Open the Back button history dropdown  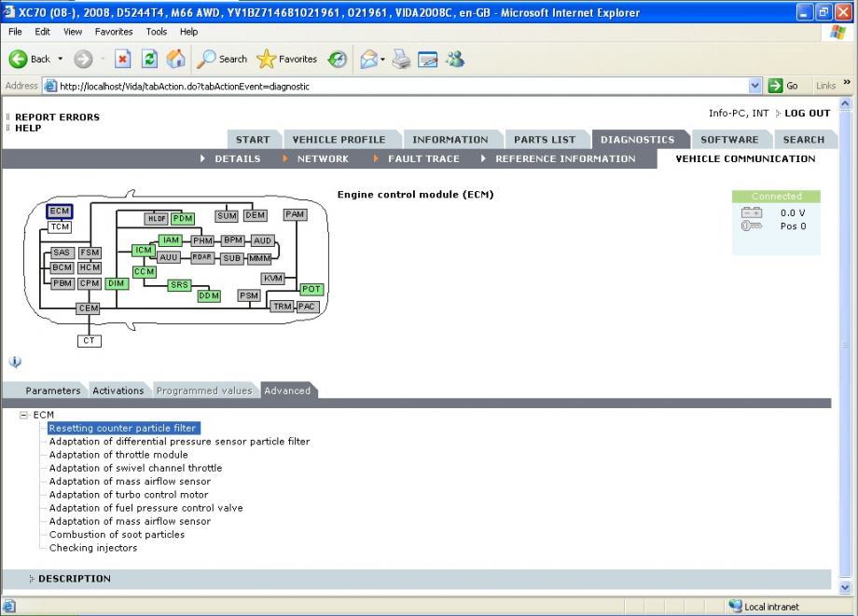click(61, 59)
